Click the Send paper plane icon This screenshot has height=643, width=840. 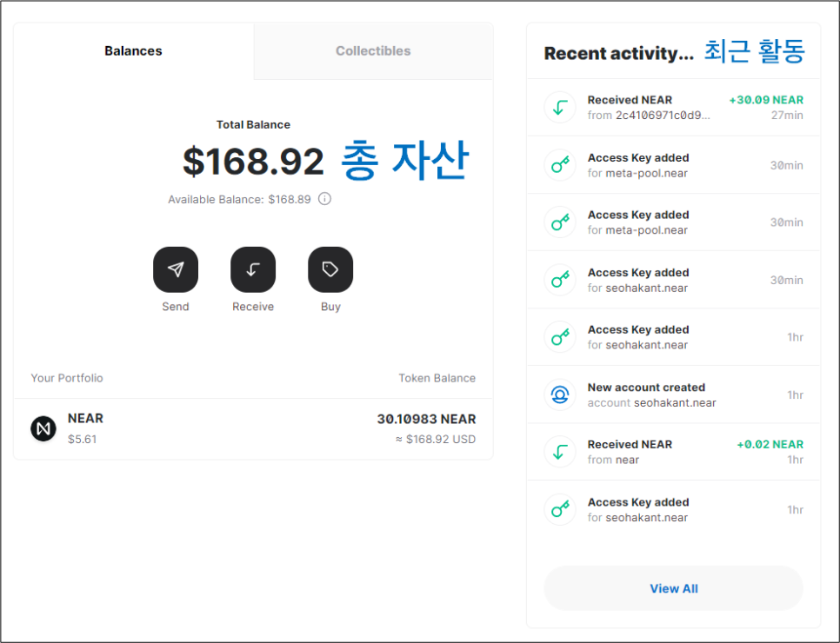[x=176, y=269]
